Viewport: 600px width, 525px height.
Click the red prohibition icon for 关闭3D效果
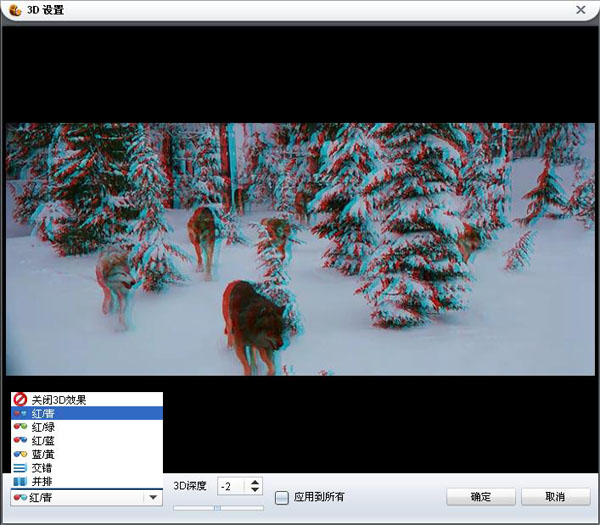pyautogui.click(x=20, y=399)
